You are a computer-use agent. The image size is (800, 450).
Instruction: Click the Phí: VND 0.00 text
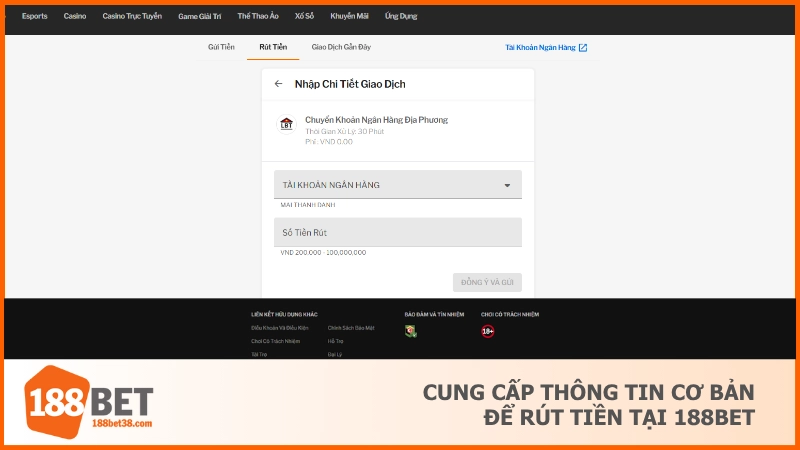click(329, 142)
